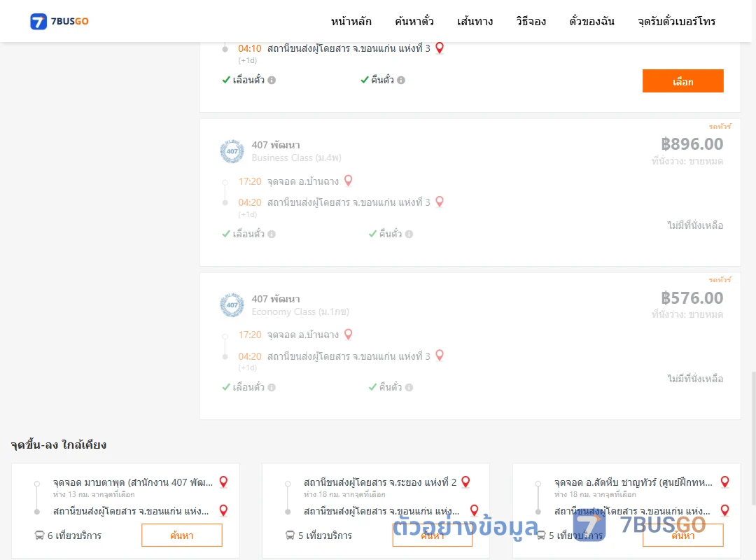Show info icon beside คืนตั๋ว above เลือก button
The width and height of the screenshot is (756, 560).
[401, 80]
